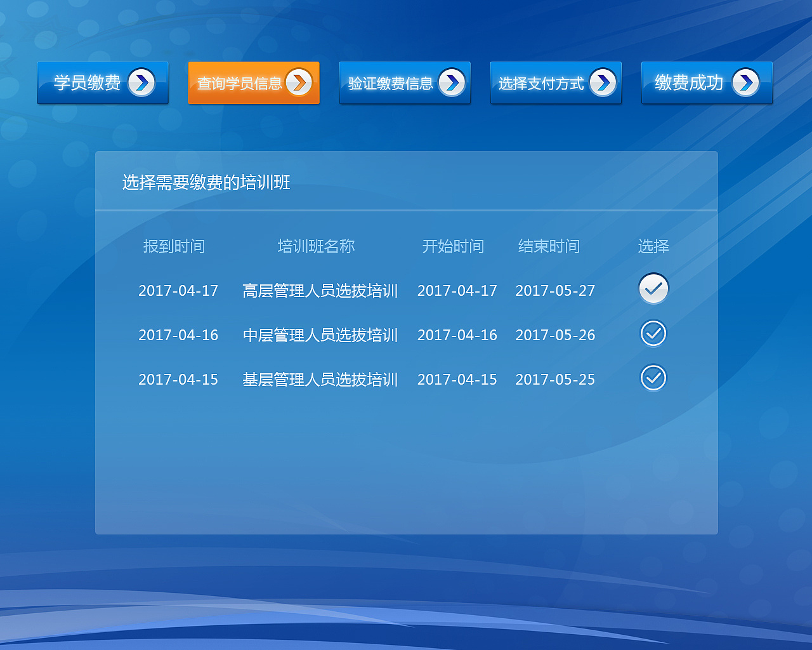Click the circled check for 中层管理人员选拔培训
The height and width of the screenshot is (650, 812).
coord(653,333)
